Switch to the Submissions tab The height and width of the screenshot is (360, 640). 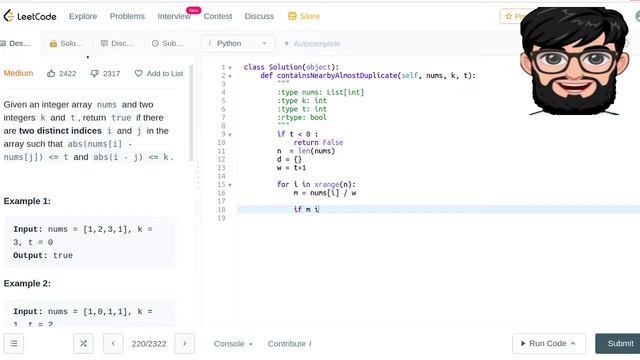[x=167, y=43]
